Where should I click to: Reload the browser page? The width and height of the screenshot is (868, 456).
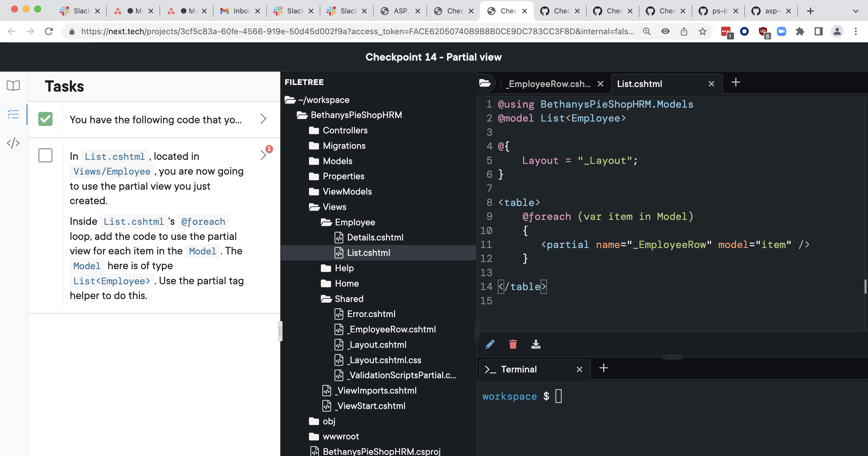click(x=49, y=31)
